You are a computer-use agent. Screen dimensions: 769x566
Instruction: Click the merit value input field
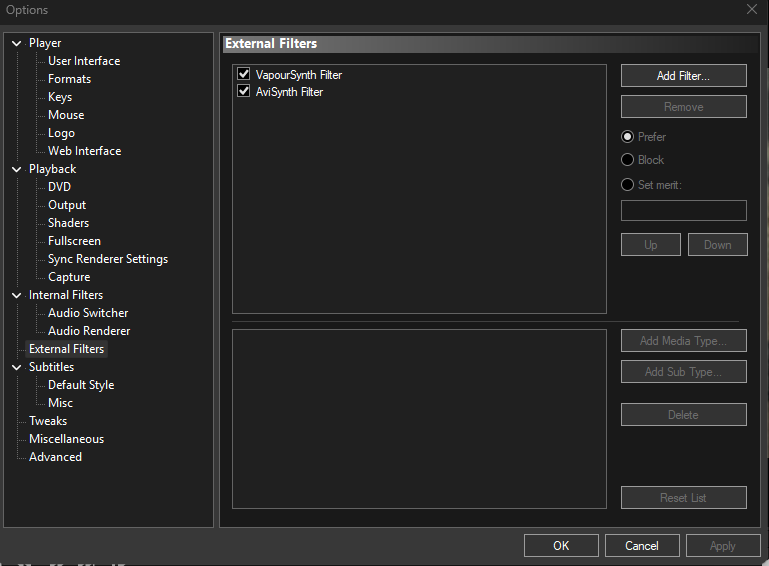[x=683, y=210]
